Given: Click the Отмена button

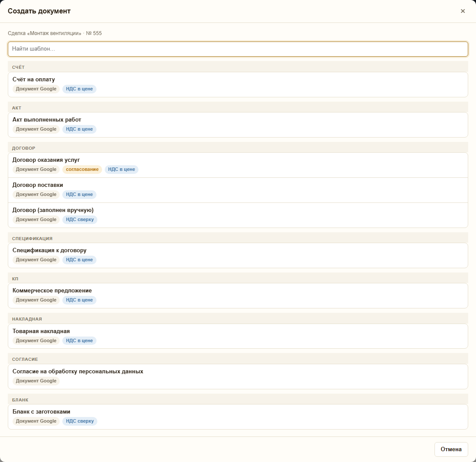Looking at the screenshot, I should (451, 449).
